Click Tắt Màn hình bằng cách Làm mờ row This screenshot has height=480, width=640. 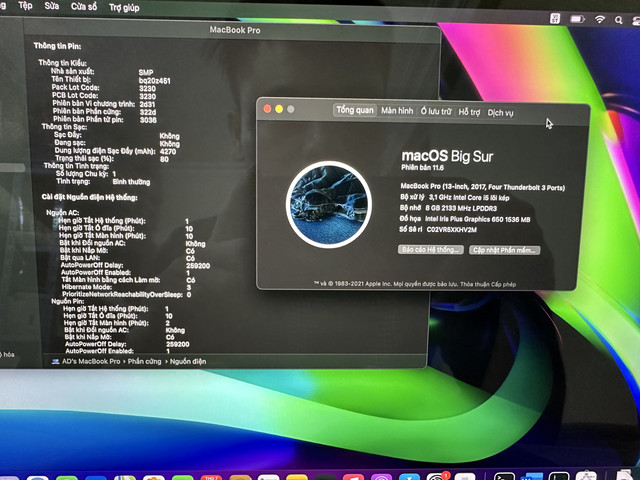tap(128, 280)
